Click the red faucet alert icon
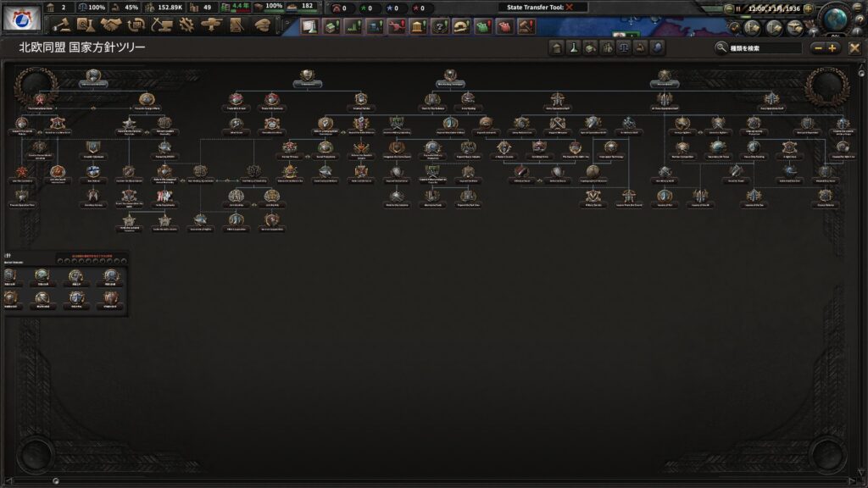This screenshot has width=868, height=488. (397, 26)
